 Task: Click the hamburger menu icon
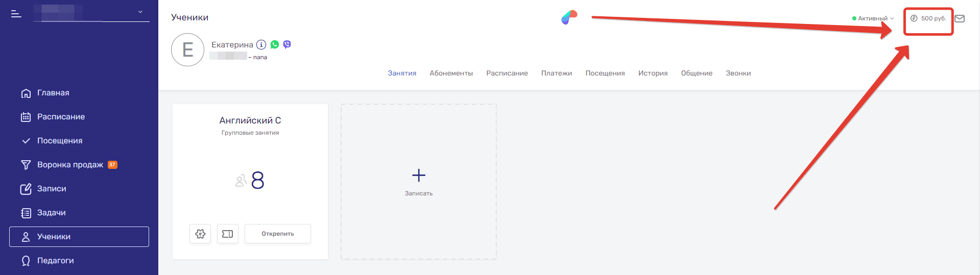(x=16, y=14)
